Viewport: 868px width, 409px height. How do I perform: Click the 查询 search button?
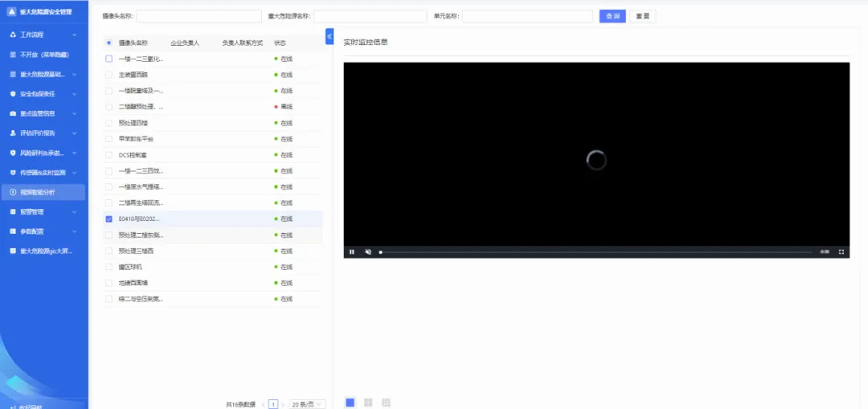[612, 16]
